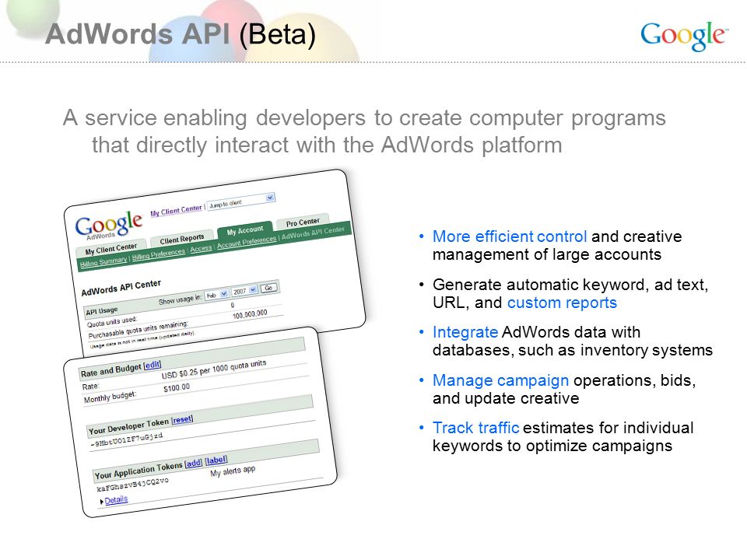Click the Google logo at top right
This screenshot has height=560, width=747.
pos(684,36)
